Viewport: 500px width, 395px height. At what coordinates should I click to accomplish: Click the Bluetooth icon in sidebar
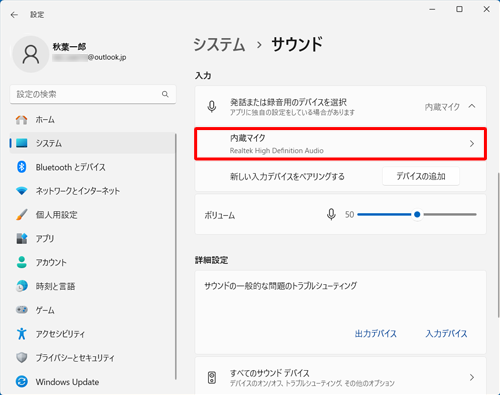click(x=22, y=167)
